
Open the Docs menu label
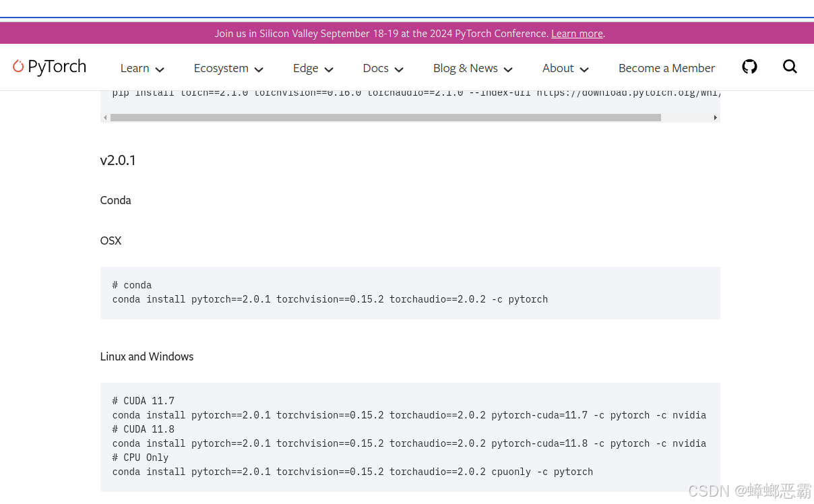point(375,68)
